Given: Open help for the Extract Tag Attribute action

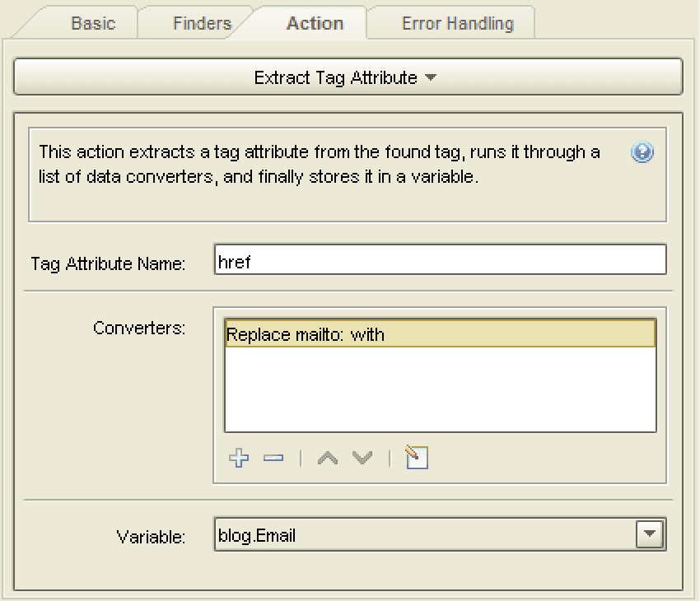Looking at the screenshot, I should 642,151.
